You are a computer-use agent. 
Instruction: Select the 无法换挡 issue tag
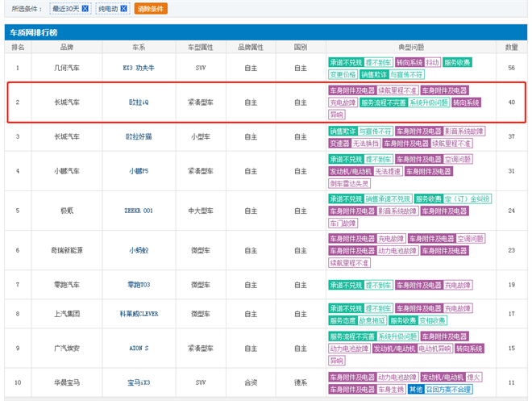click(366, 144)
